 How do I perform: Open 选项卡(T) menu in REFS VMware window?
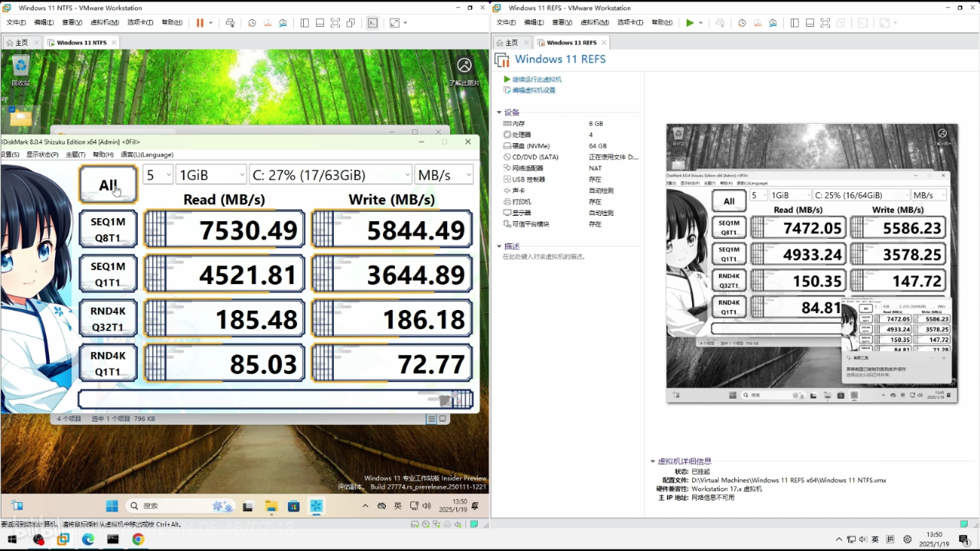click(630, 23)
